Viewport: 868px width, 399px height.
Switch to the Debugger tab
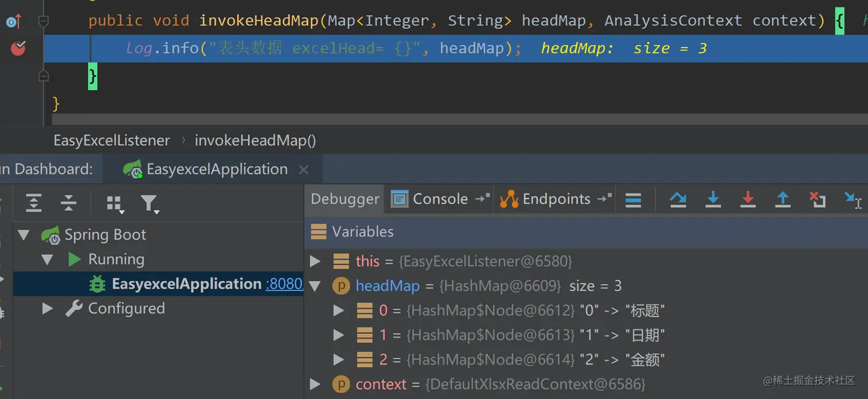point(345,199)
